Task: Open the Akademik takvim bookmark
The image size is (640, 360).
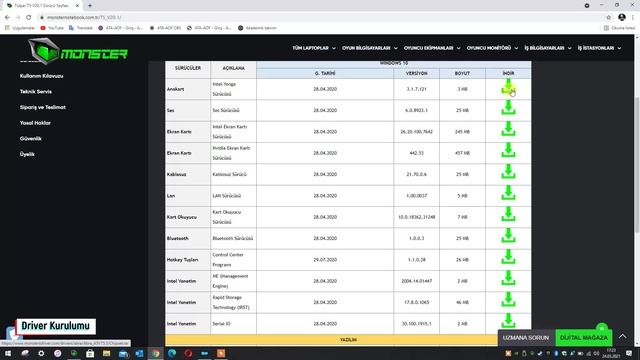Action: [257, 28]
